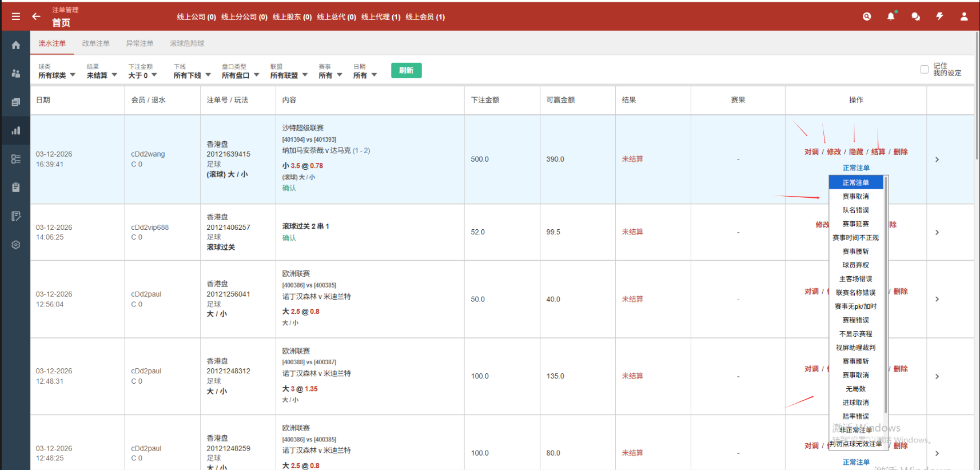Screen dimensions: 980x470
Task: Go to the home icon in sidebar
Action: click(16, 45)
